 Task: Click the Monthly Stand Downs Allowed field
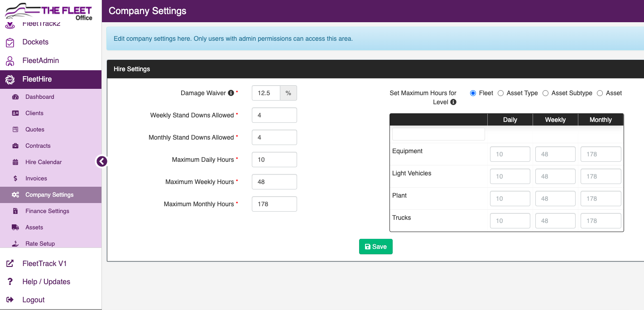274,137
